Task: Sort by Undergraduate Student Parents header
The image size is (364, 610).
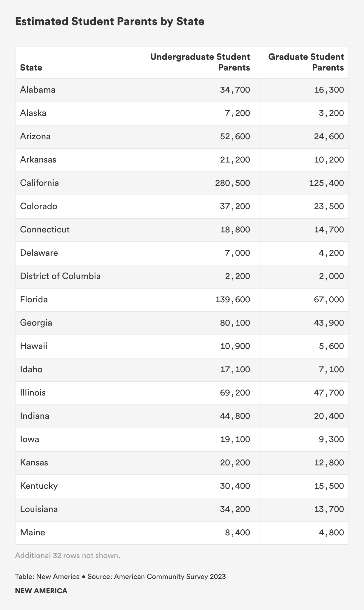Action: click(200, 62)
